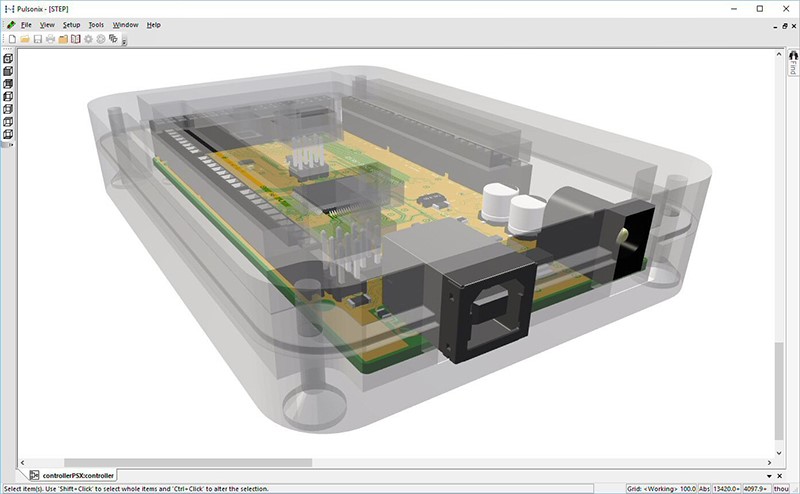Select the second cube view icon in left sidebar

point(8,71)
